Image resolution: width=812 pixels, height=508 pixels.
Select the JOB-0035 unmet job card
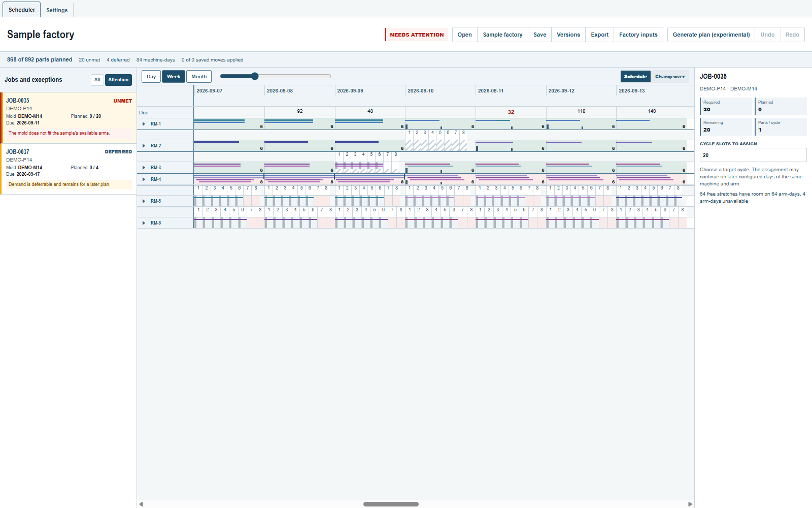[69, 117]
